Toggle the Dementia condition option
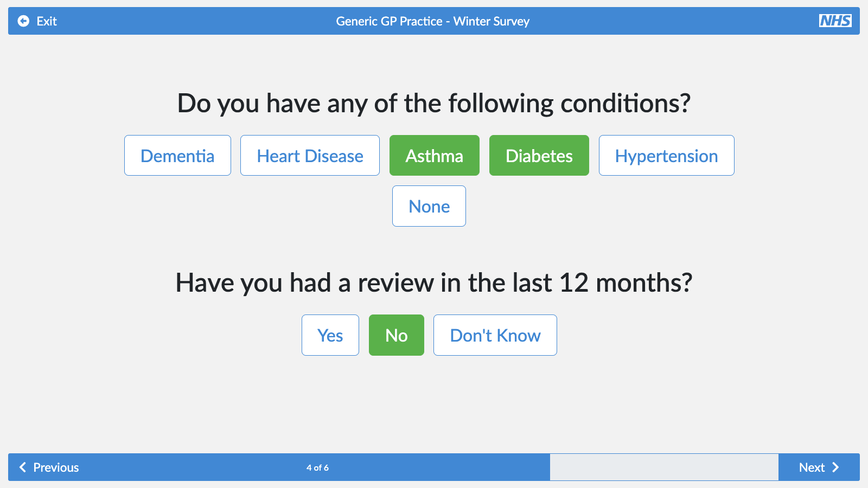This screenshot has height=488, width=868. tap(177, 156)
